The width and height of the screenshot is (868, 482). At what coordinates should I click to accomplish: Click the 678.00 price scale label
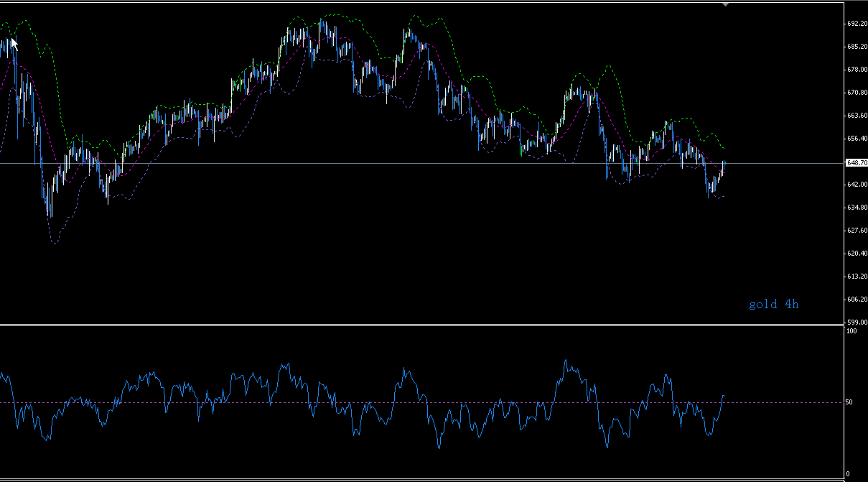(857, 70)
